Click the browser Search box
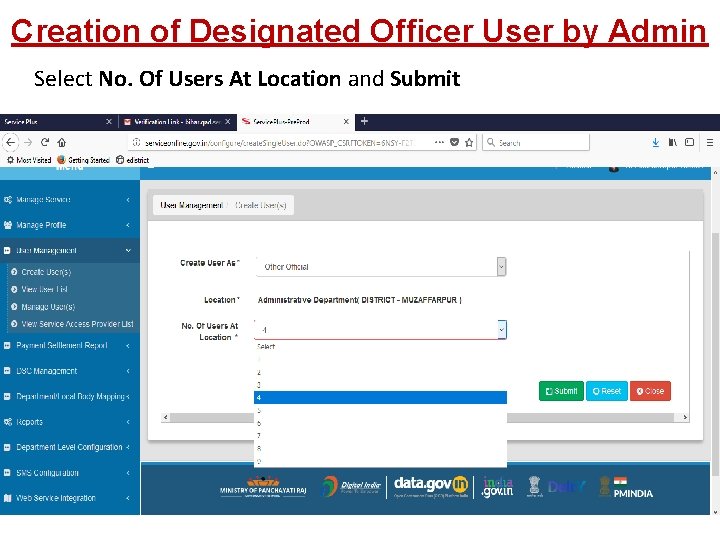 click(x=536, y=143)
